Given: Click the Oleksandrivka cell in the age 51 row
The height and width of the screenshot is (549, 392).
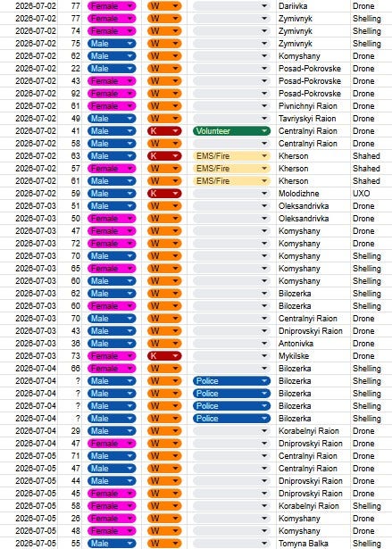Looking at the screenshot, I should tap(313, 206).
